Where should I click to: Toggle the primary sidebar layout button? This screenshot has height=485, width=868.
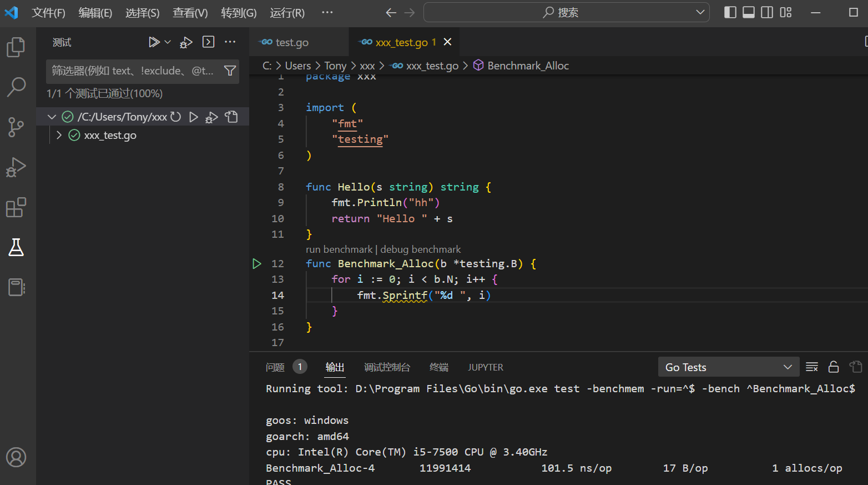pos(730,12)
